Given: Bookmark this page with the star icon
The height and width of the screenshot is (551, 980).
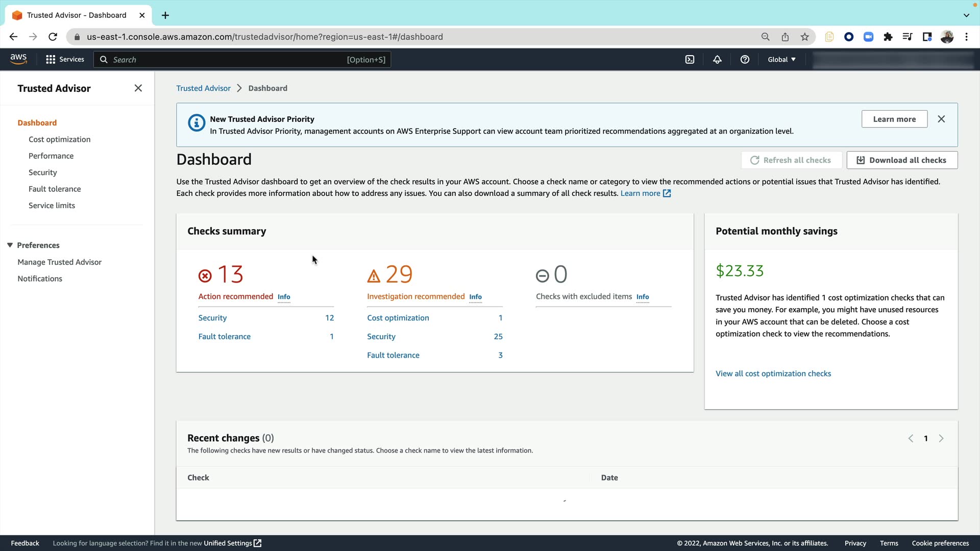Looking at the screenshot, I should click(x=805, y=37).
